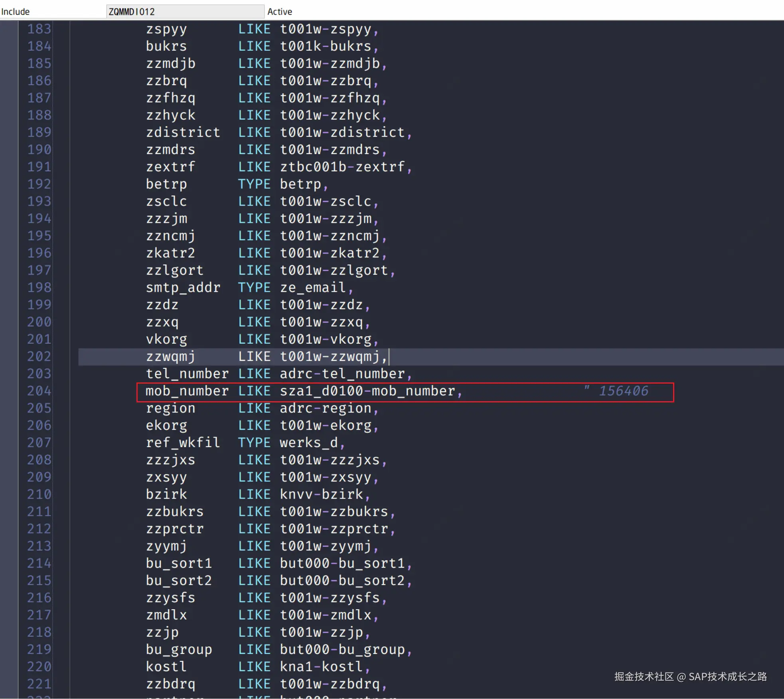Click the Active status label

pyautogui.click(x=280, y=12)
